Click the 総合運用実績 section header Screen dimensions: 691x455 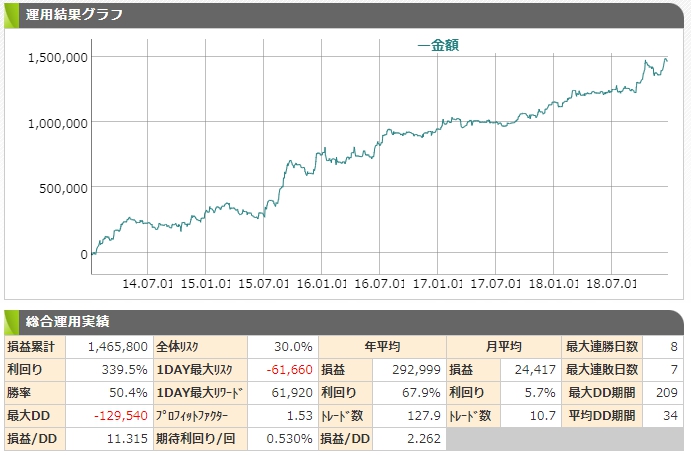[67, 322]
